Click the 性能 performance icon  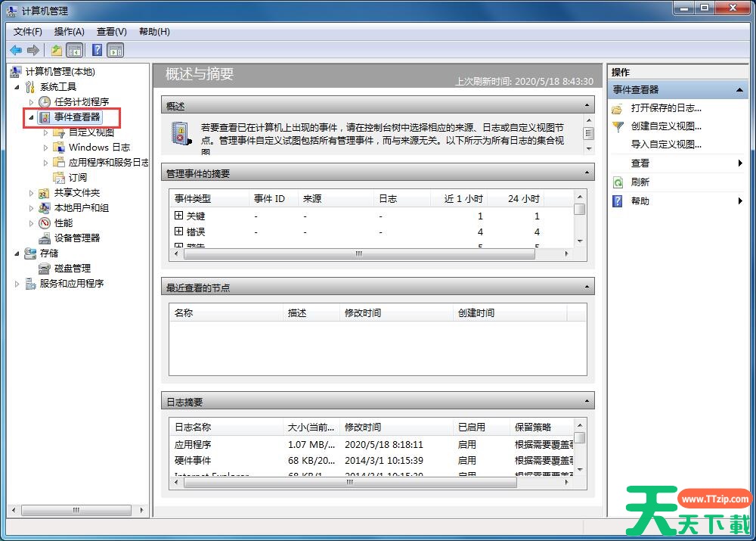point(45,223)
